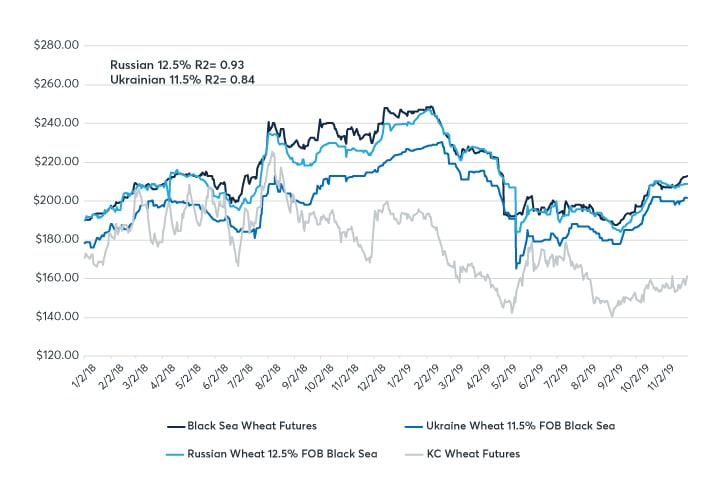This screenshot has width=720, height=500.
Task: Click the $200.00 y-axis label
Action: (x=56, y=201)
